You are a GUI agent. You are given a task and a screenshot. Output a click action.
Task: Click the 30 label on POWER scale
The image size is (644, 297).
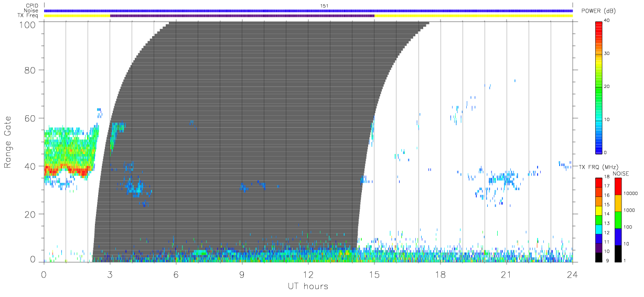(607, 53)
